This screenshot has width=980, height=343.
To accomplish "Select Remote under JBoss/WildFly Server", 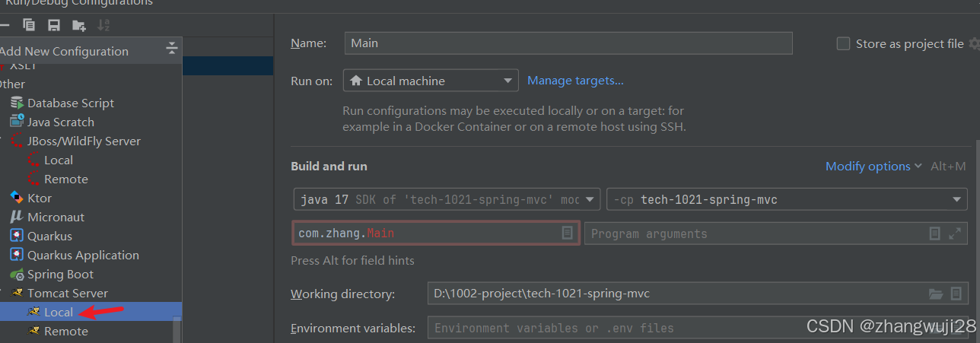I will 65,179.
